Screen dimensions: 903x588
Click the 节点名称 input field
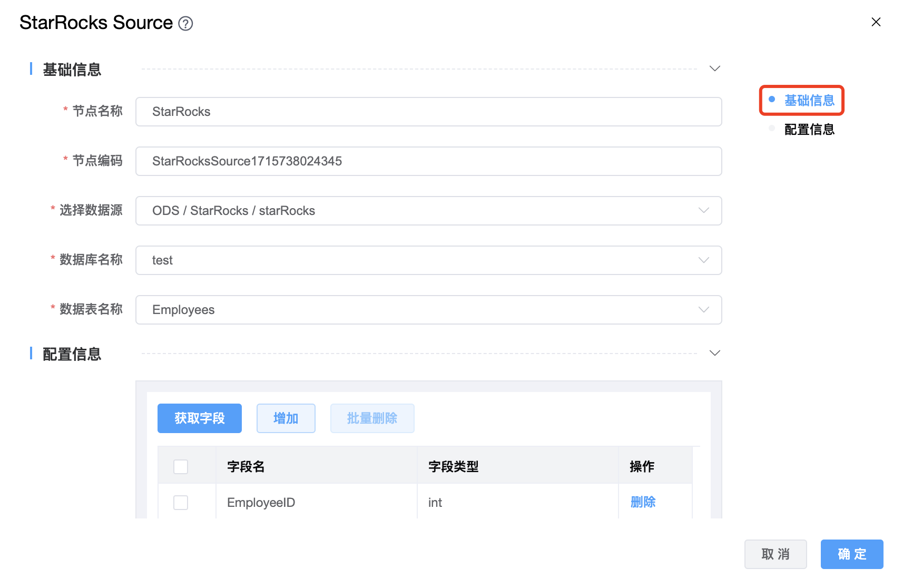pyautogui.click(x=428, y=112)
